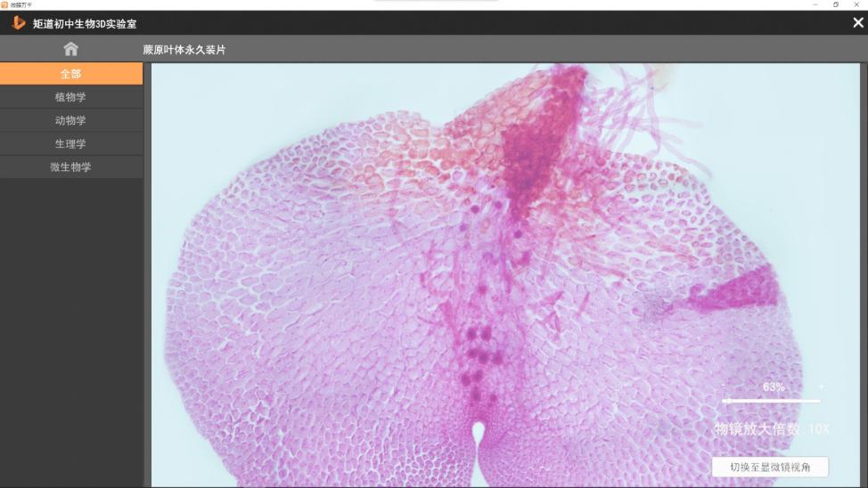
Task: Close the window from the title bar
Action: click(857, 4)
